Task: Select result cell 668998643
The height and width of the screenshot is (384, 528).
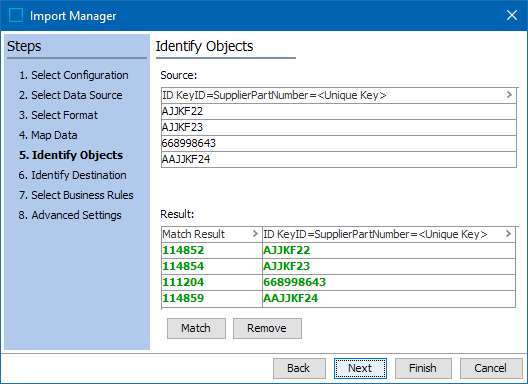Action: pos(389,282)
